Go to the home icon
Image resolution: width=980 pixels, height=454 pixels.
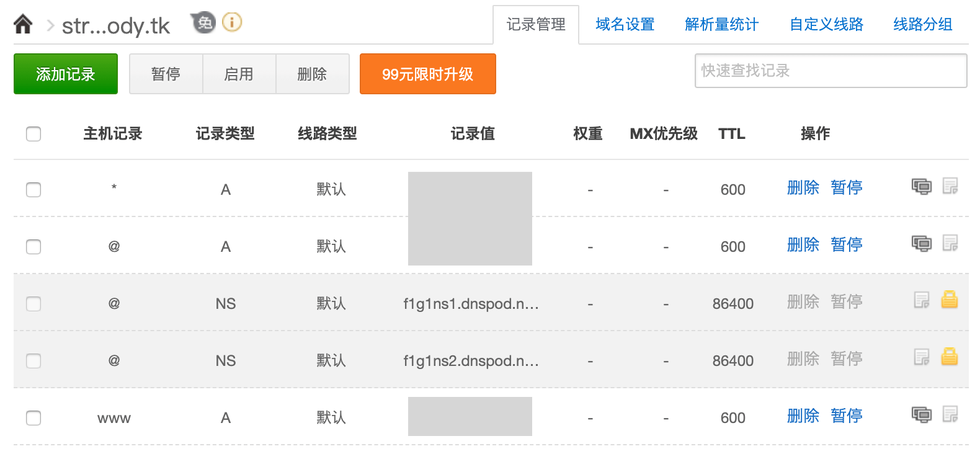click(23, 24)
